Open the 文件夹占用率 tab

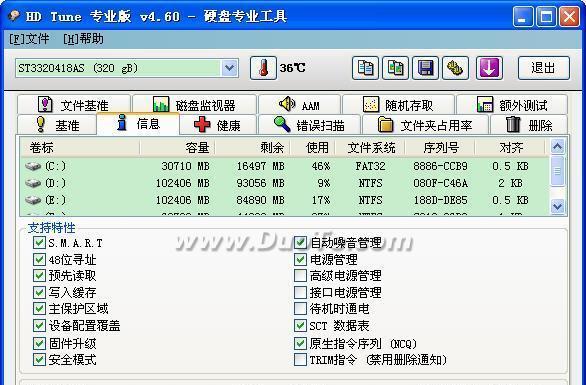pyautogui.click(x=425, y=125)
